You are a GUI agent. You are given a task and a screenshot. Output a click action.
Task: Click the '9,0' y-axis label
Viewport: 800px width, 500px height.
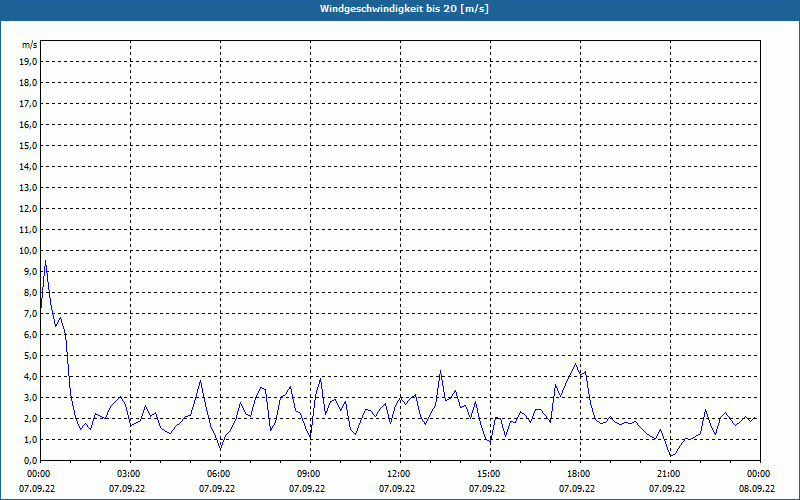coord(30,271)
